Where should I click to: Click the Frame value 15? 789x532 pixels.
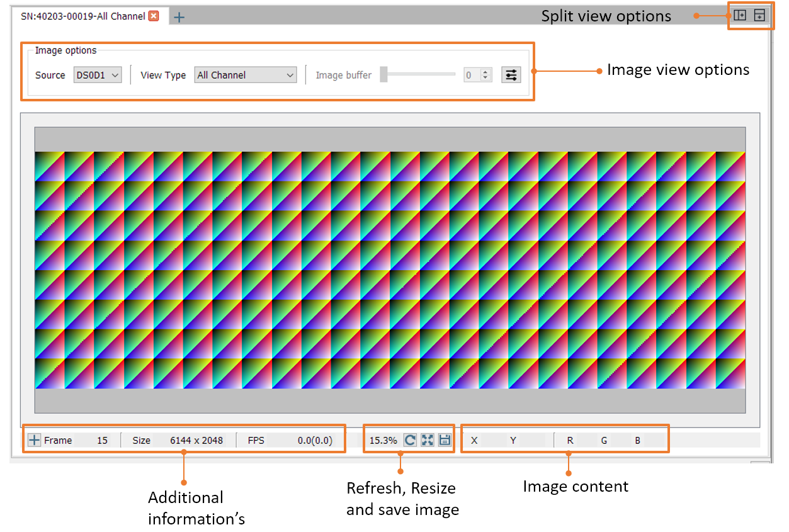[x=102, y=440]
